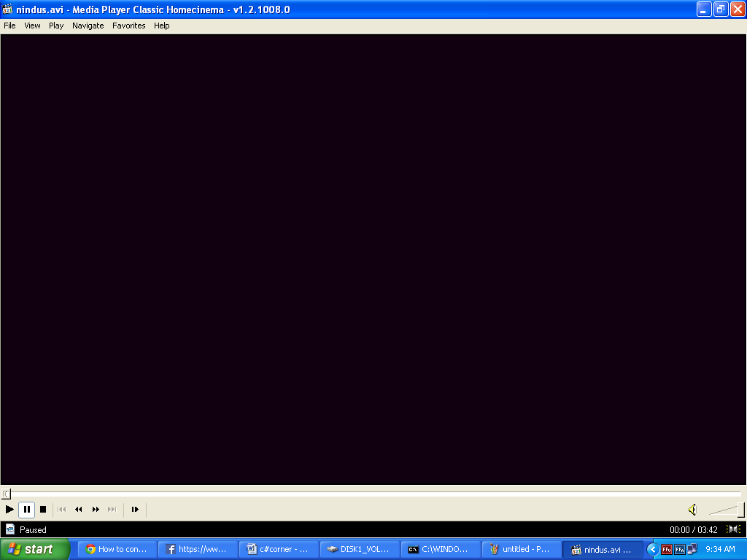Screen dimensions: 747x560
Task: Click the seek bar thumb at start
Action: (6, 494)
